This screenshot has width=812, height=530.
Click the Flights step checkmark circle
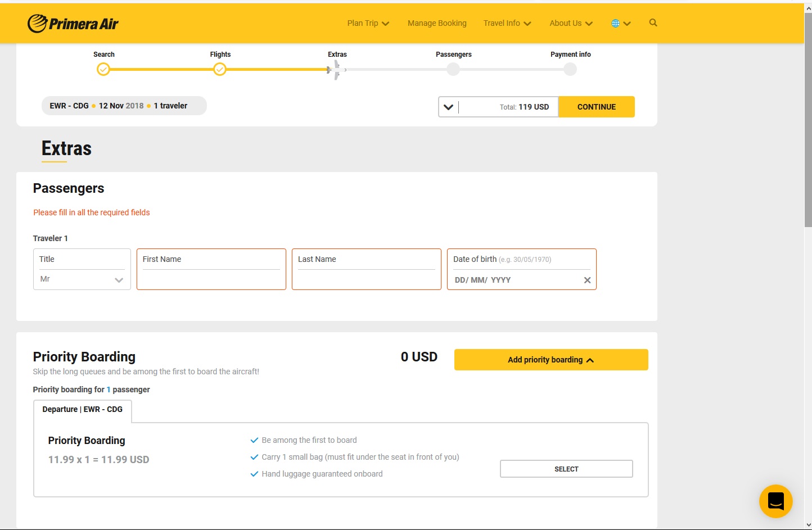click(220, 69)
